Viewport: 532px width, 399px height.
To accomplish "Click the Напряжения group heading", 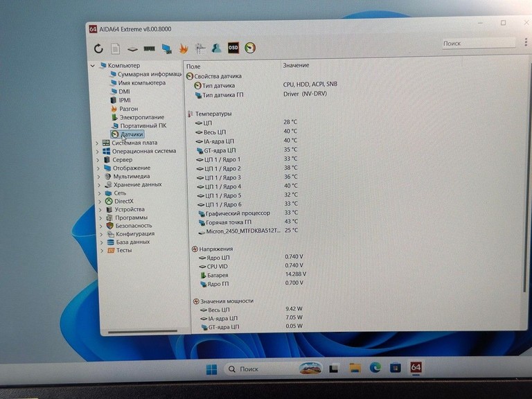I will [212, 249].
